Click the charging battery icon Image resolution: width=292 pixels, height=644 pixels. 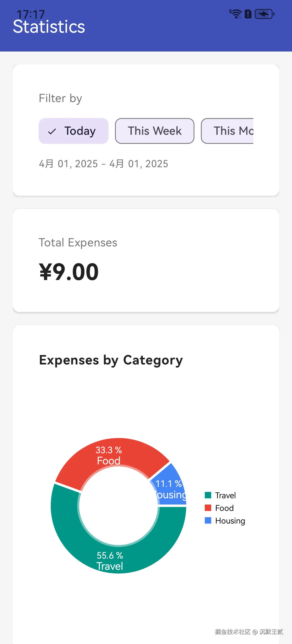[x=264, y=14]
